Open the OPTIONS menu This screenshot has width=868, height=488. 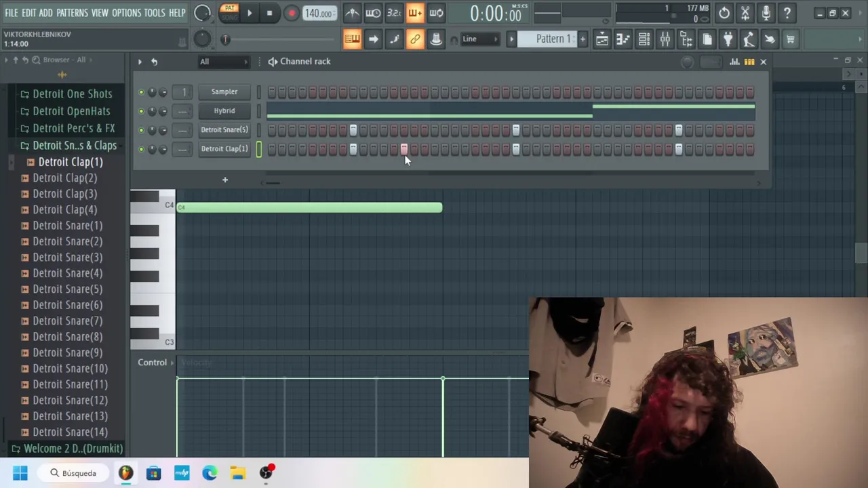pyautogui.click(x=126, y=13)
